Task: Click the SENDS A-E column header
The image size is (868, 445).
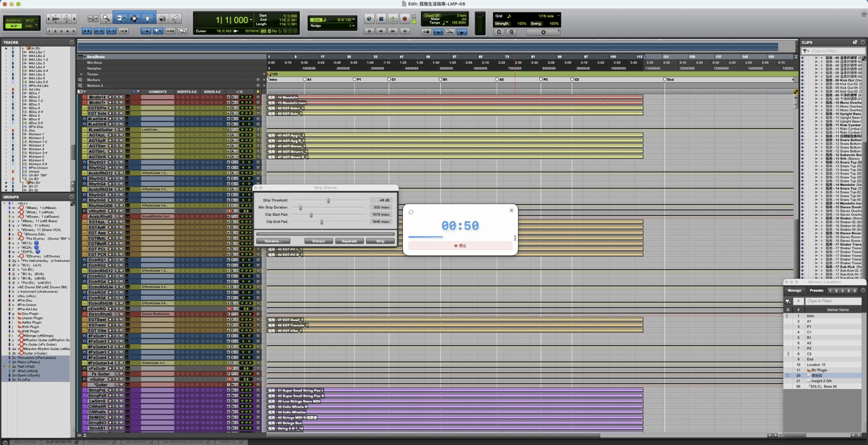Action: pyautogui.click(x=212, y=92)
